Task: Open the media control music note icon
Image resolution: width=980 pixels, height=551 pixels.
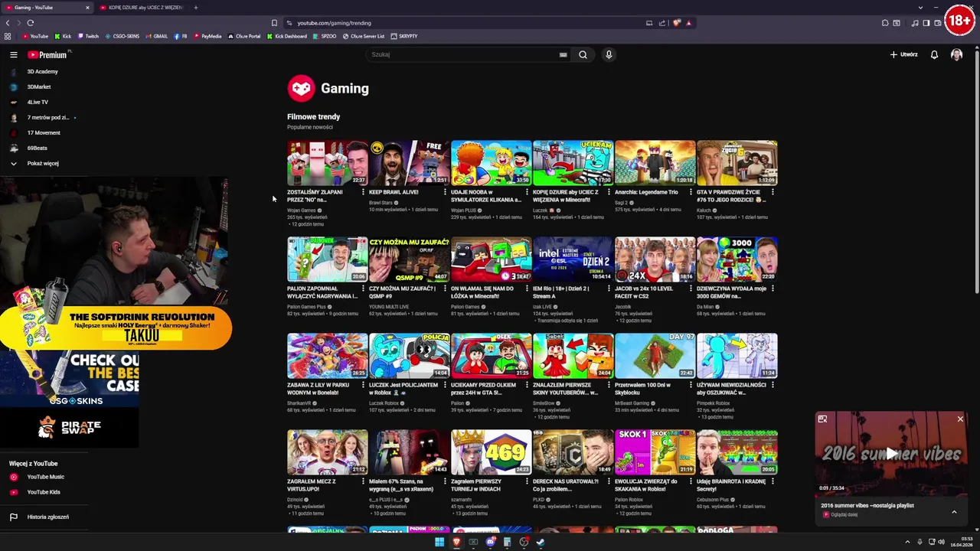Action: pyautogui.click(x=914, y=23)
